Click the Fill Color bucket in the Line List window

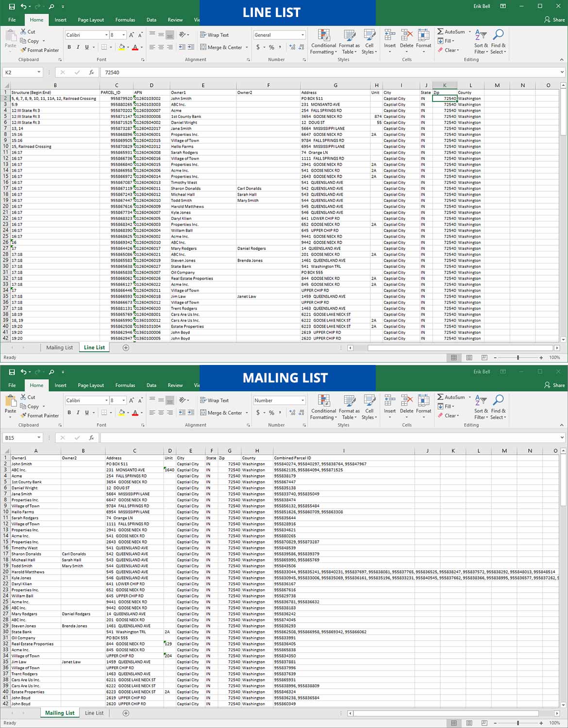pyautogui.click(x=121, y=47)
